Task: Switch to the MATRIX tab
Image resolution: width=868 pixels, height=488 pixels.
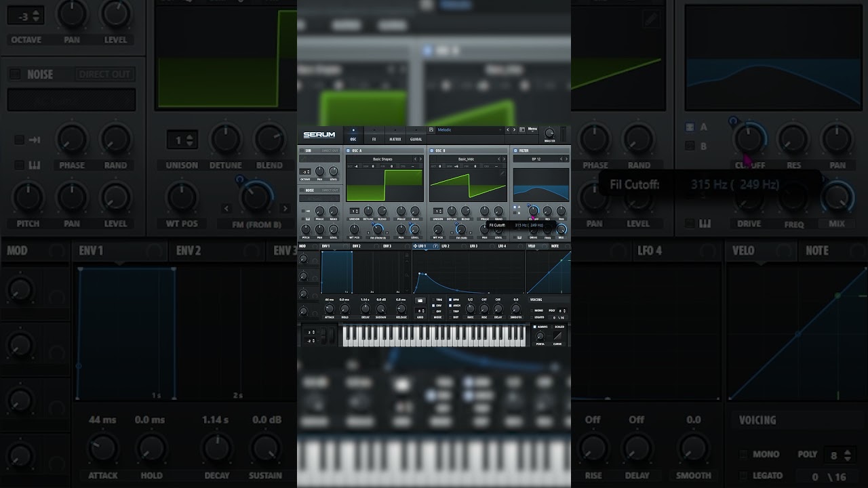Action: (395, 135)
